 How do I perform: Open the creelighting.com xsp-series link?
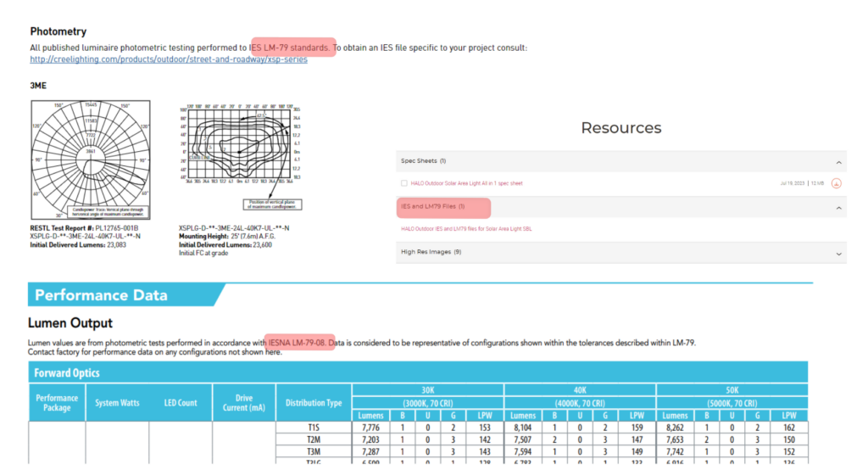pyautogui.click(x=169, y=59)
